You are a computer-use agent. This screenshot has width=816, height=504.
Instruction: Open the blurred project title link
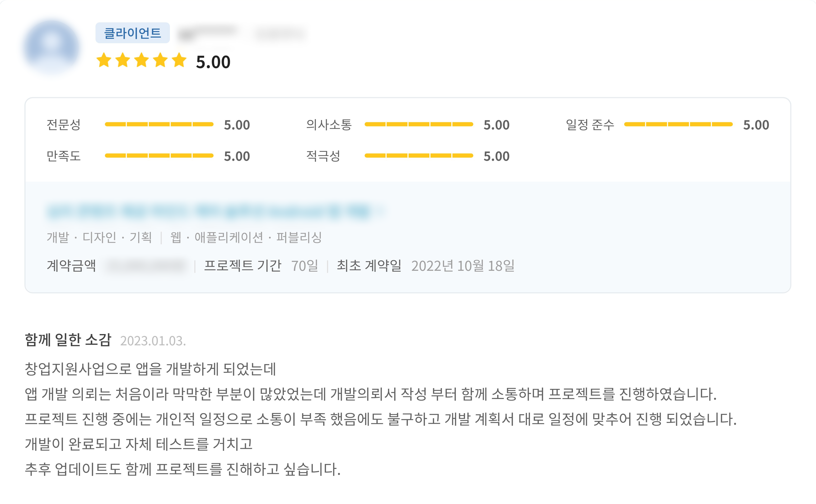pyautogui.click(x=214, y=211)
